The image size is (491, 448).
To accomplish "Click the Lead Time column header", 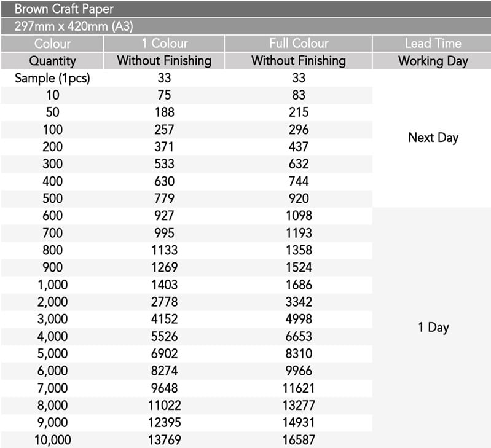I will pyautogui.click(x=433, y=44).
